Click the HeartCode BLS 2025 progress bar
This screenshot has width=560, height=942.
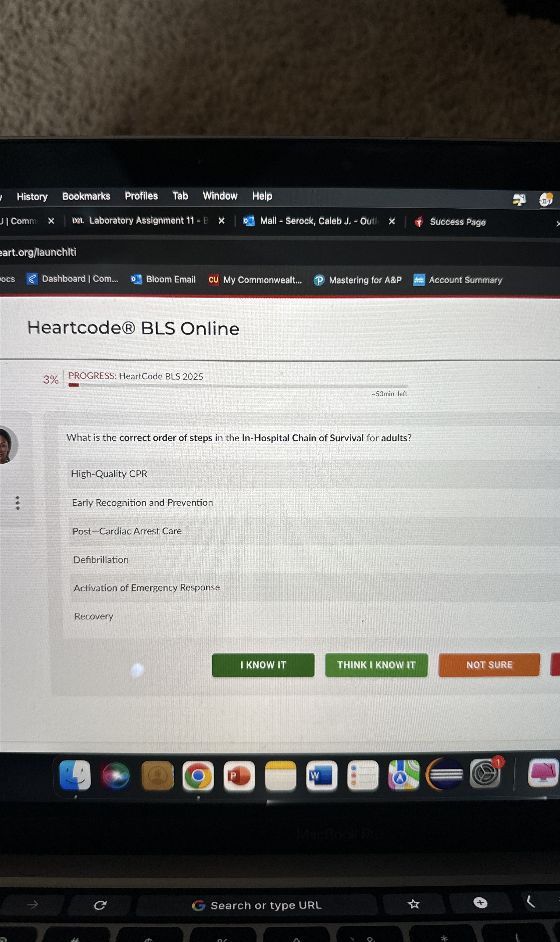(x=238, y=385)
